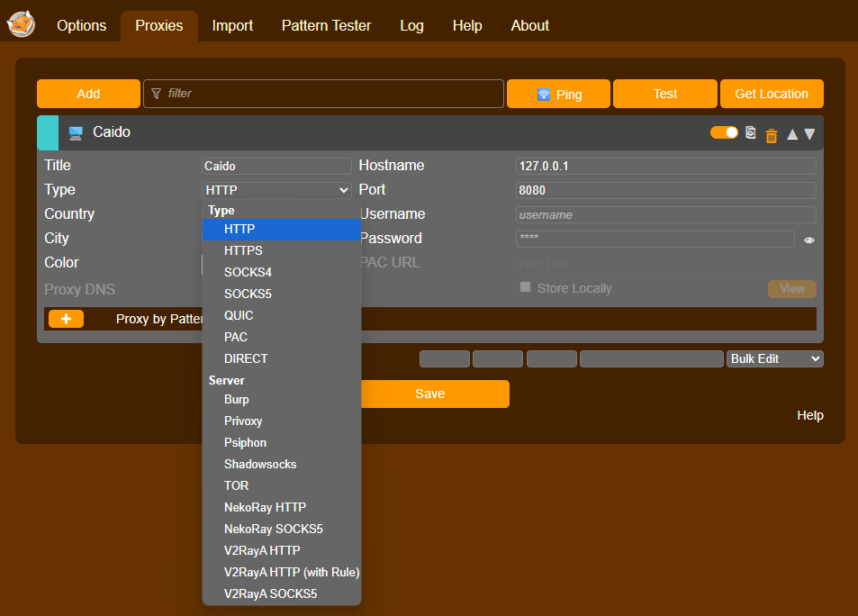This screenshot has width=858, height=616.
Task: Open the Bulk Edit dropdown
Action: [x=774, y=358]
